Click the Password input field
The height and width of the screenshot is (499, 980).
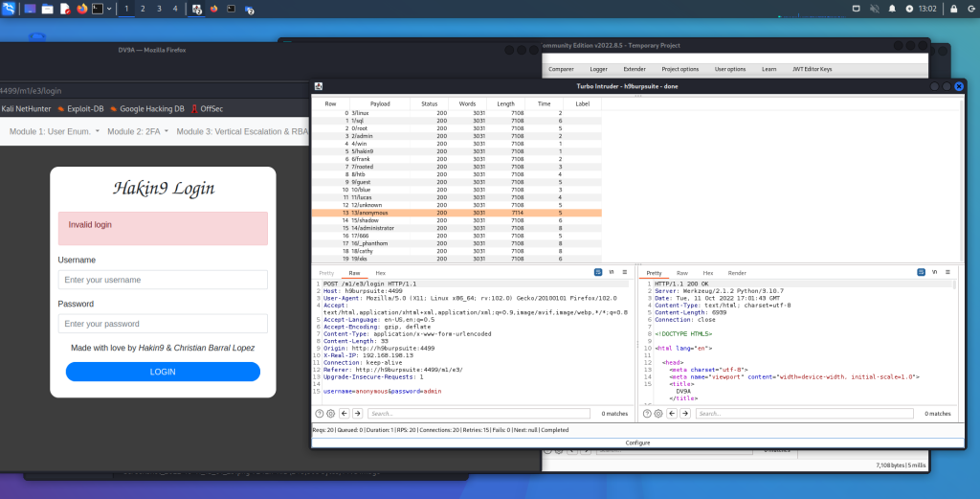[163, 324]
